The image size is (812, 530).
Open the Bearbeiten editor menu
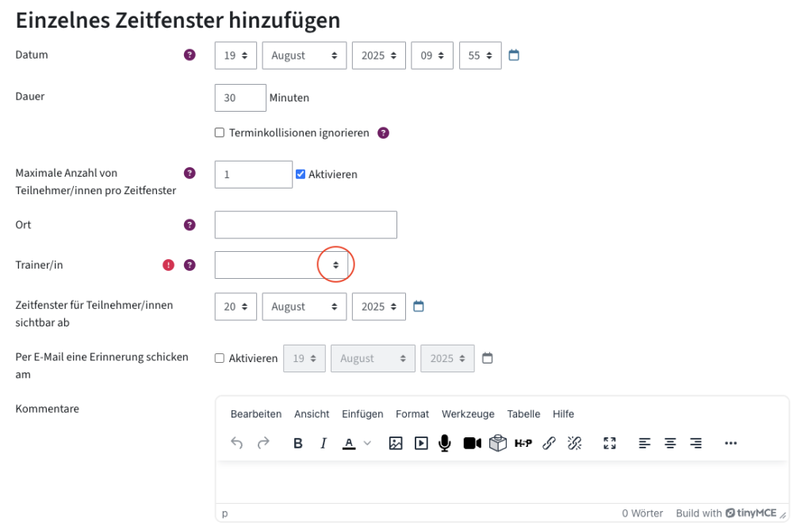click(x=256, y=414)
